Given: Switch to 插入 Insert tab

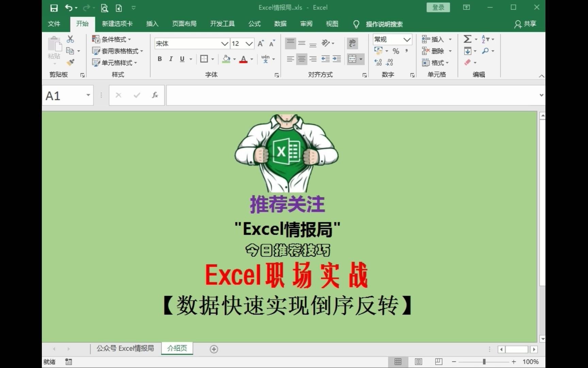Looking at the screenshot, I should [x=152, y=24].
